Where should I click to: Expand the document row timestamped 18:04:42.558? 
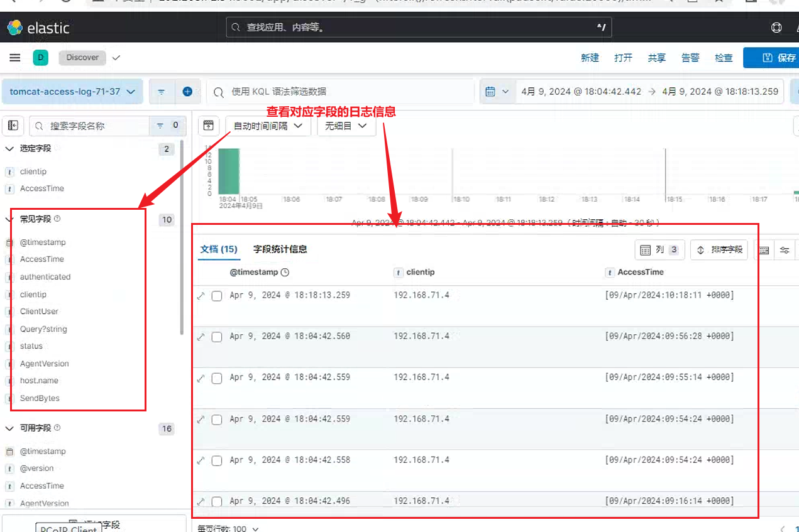(x=201, y=460)
